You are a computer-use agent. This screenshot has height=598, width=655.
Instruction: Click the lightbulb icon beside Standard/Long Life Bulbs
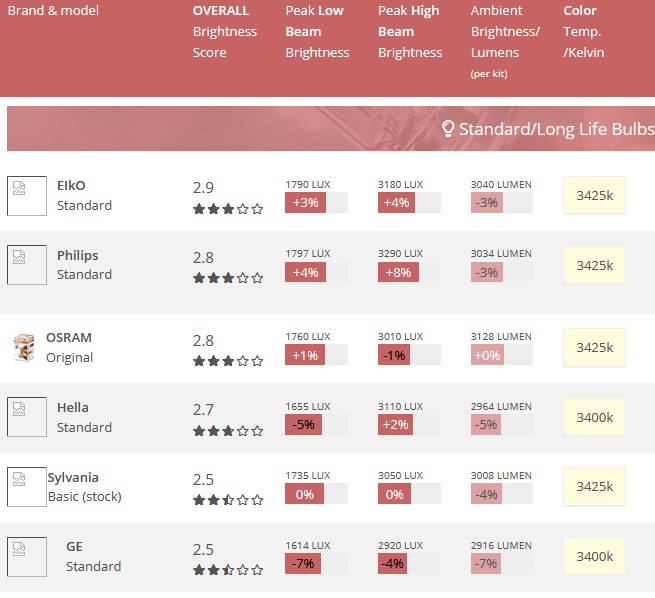448,129
